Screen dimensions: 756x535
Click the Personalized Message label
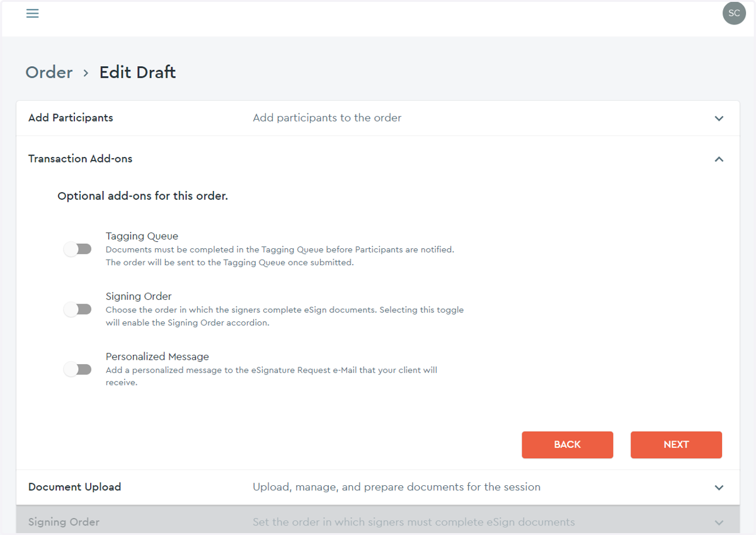pyautogui.click(x=157, y=357)
